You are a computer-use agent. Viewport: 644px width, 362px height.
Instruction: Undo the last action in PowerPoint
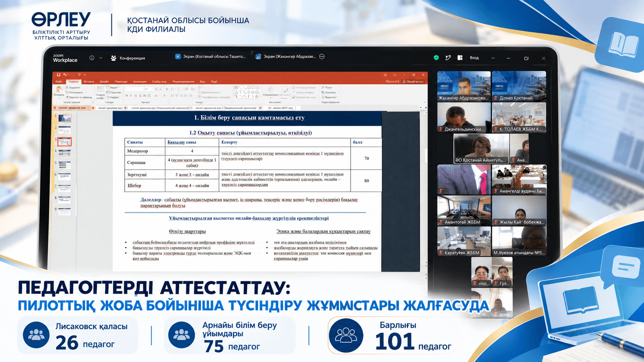[x=65, y=75]
